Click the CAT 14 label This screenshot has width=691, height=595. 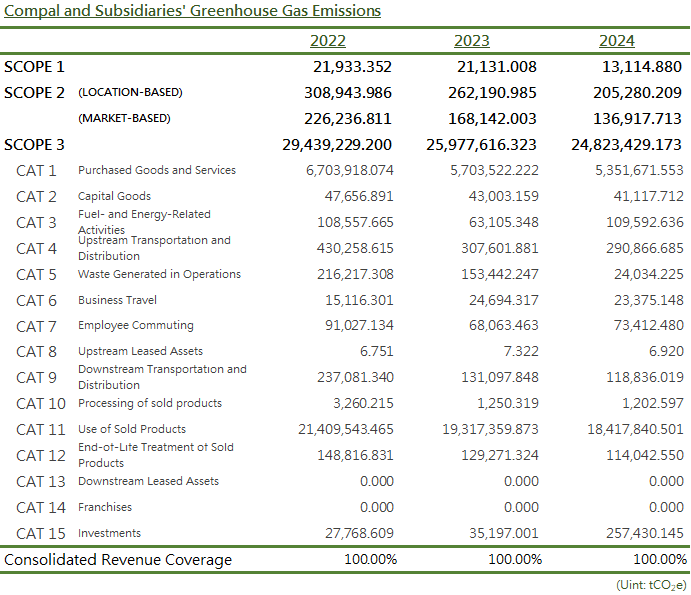click(41, 508)
